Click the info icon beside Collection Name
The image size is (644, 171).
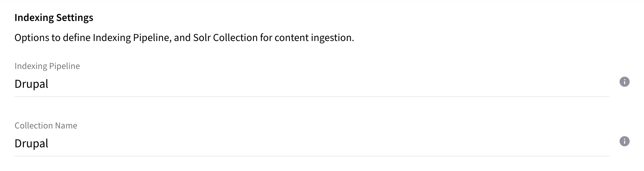pyautogui.click(x=624, y=141)
